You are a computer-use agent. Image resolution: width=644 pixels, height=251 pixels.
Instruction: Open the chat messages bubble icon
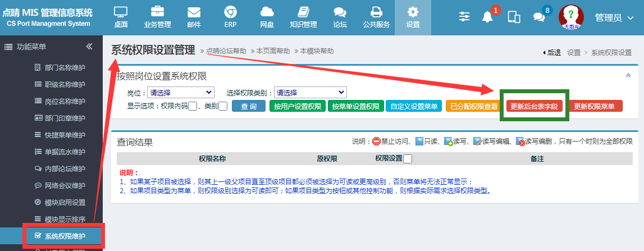click(538, 17)
